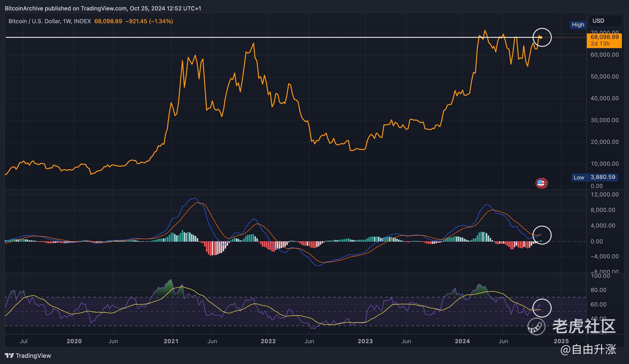Click the MACD 12,000.00 axis label
The height and width of the screenshot is (364, 629).
click(605, 195)
